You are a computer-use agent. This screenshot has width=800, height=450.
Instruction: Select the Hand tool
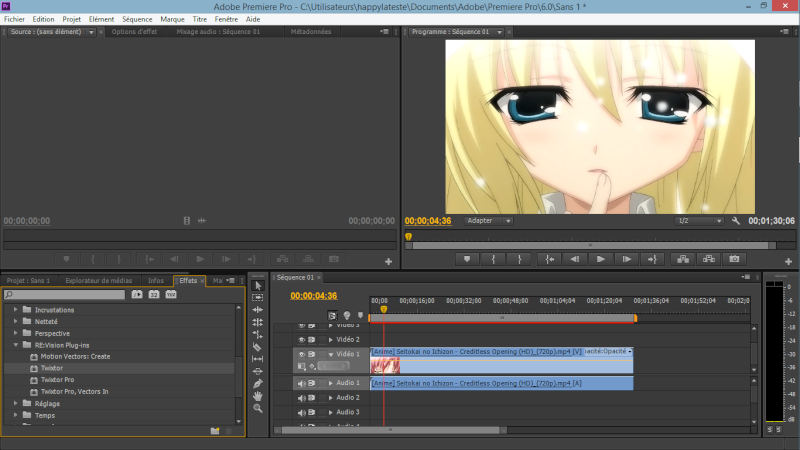pos(258,396)
